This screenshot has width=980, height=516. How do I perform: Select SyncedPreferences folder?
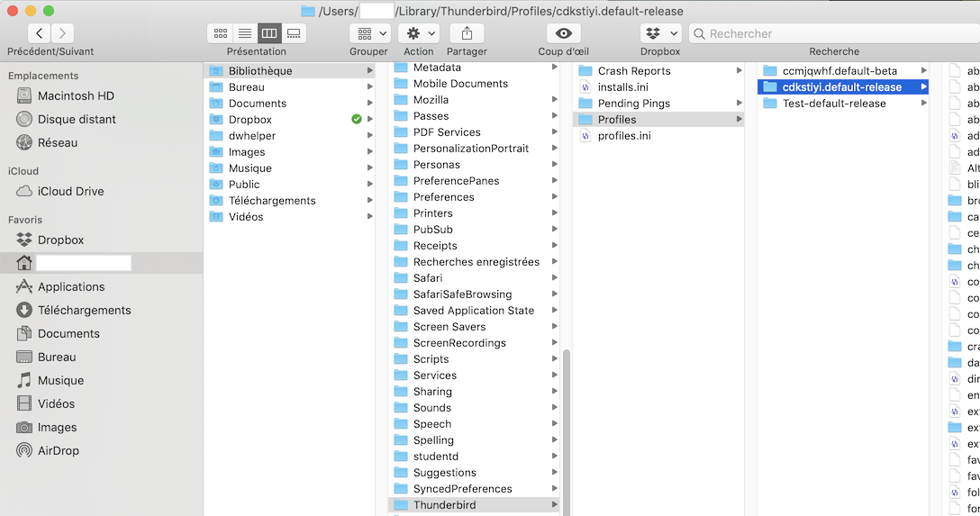[x=475, y=488]
